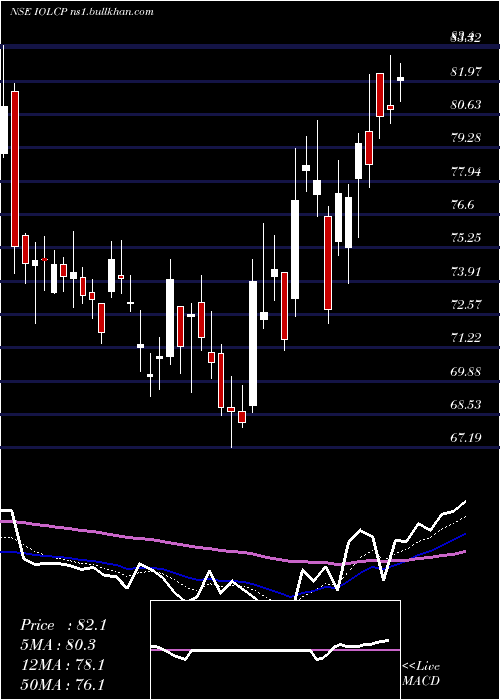The image size is (500, 700).
Task: Click the 12MA : 78.1 value
Action: pyautogui.click(x=62, y=665)
